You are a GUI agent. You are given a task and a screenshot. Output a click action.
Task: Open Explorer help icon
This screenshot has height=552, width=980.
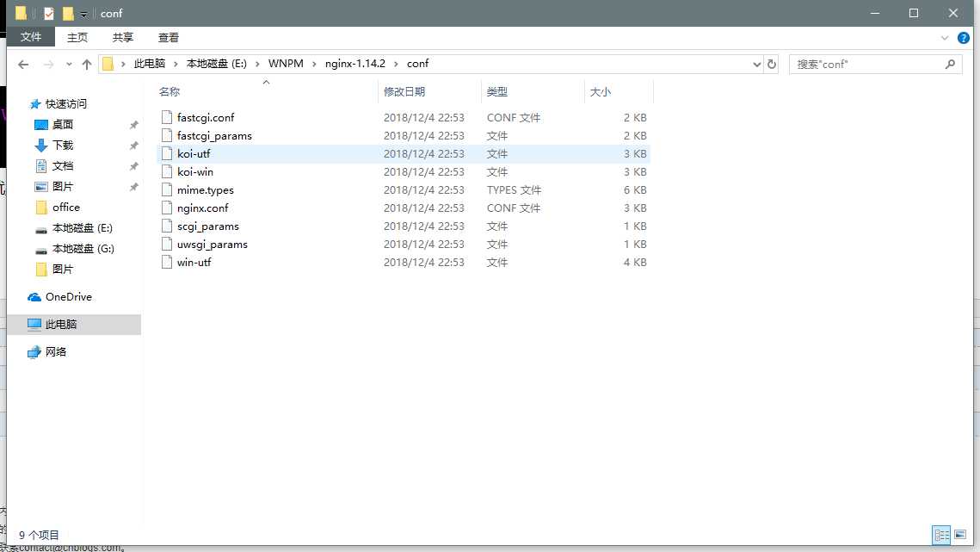point(963,38)
